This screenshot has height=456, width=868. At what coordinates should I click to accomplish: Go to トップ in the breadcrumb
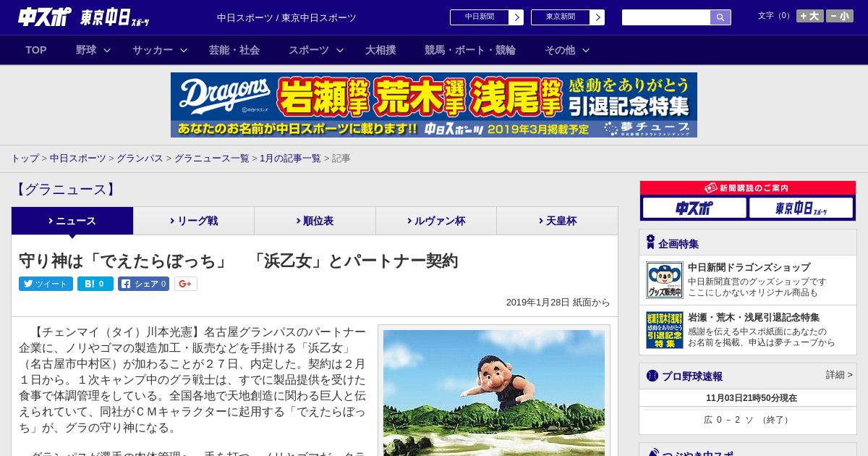coord(25,159)
